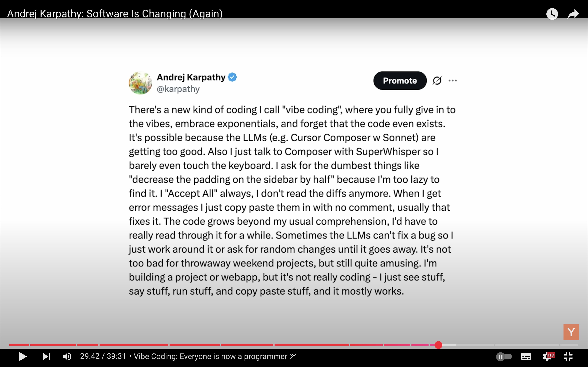Click the Share arrow icon
This screenshot has height=367, width=588.
coord(573,14)
